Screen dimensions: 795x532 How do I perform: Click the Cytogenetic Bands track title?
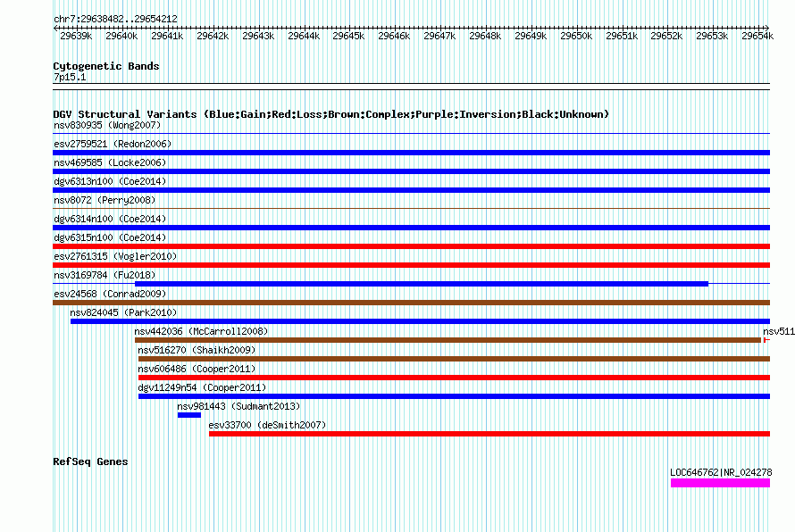pos(106,66)
